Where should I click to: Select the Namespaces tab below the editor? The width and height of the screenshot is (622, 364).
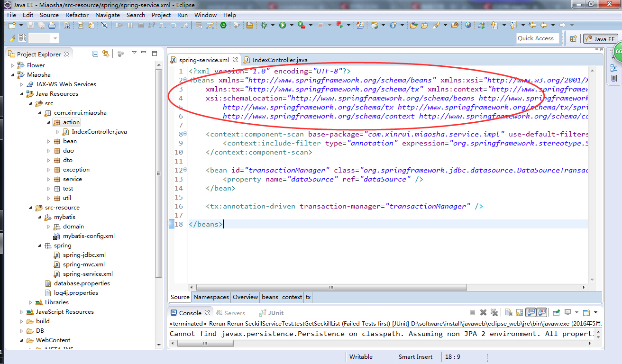[210, 297]
